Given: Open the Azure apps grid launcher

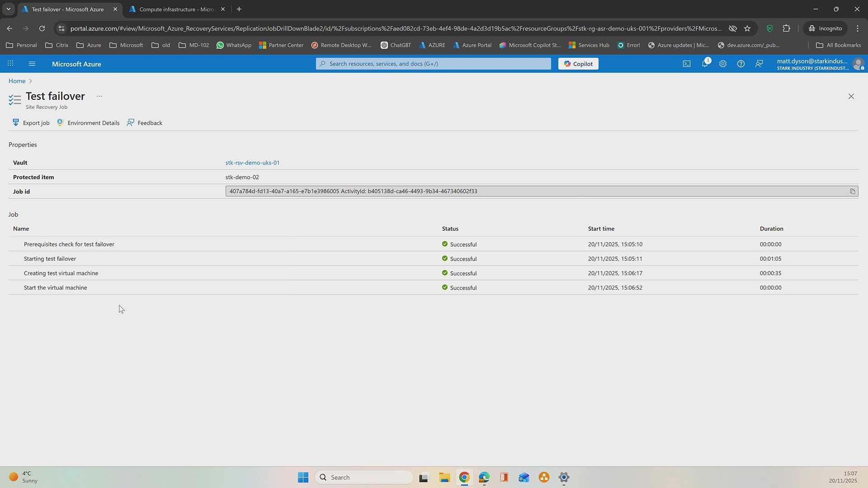Looking at the screenshot, I should [x=10, y=64].
